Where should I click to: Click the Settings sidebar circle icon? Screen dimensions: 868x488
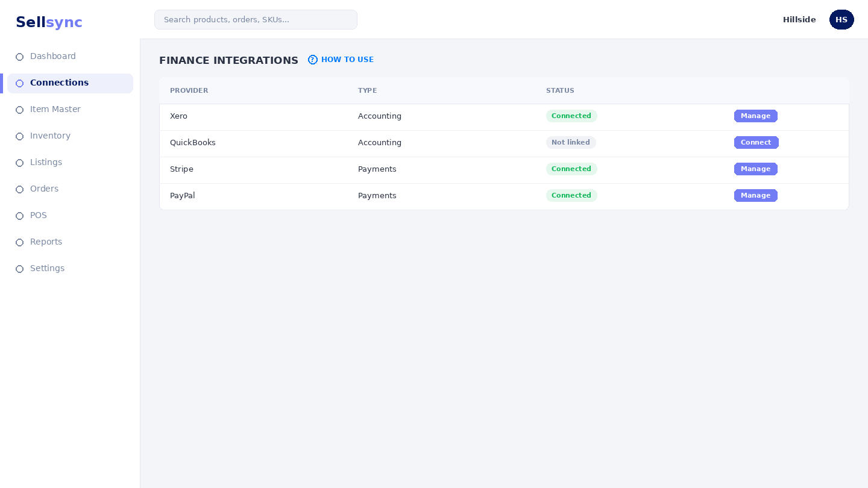(x=19, y=269)
